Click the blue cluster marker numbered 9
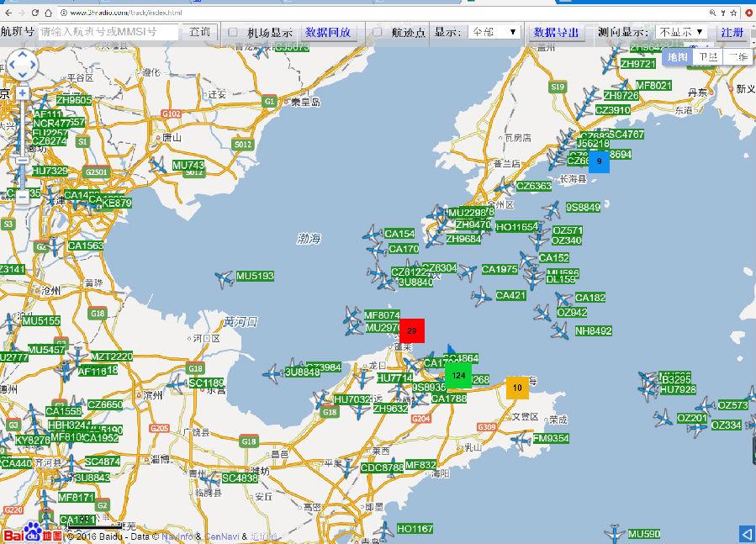The width and height of the screenshot is (756, 544). 599,161
